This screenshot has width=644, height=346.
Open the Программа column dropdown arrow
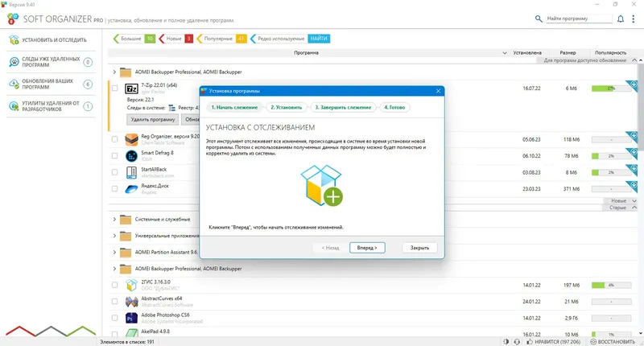pyautogui.click(x=505, y=53)
